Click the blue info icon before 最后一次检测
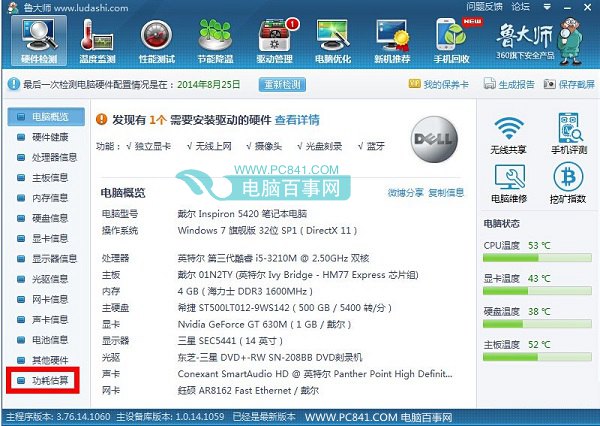Screen dimensions: 600x426 point(13,84)
